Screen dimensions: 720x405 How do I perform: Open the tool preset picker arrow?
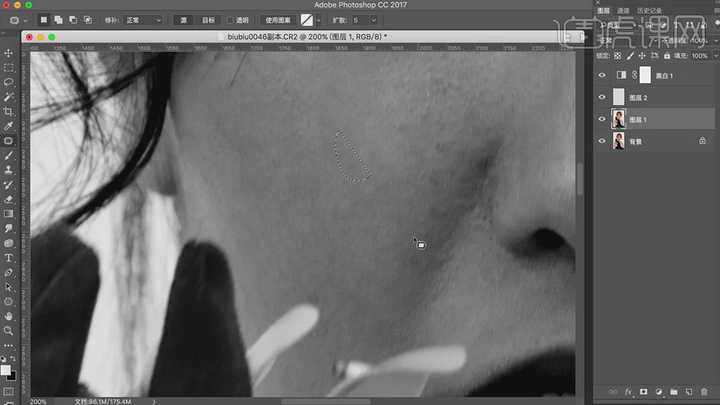tap(25, 21)
